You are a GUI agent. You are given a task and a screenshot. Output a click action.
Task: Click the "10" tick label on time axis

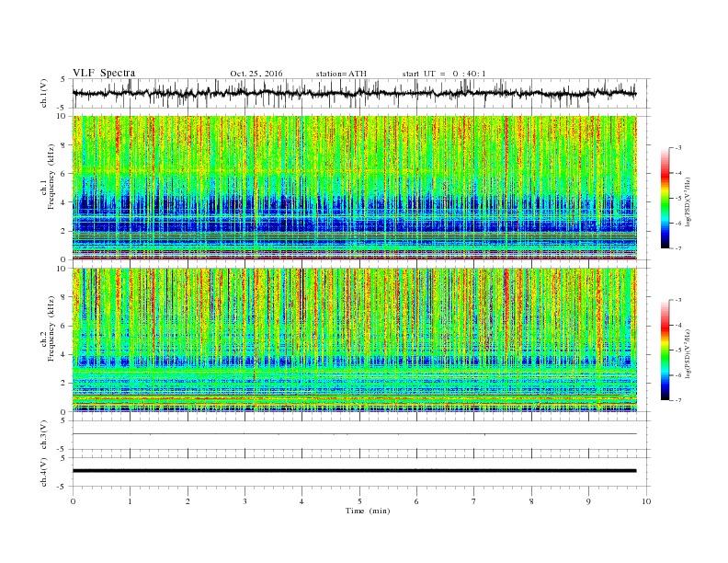tap(646, 501)
